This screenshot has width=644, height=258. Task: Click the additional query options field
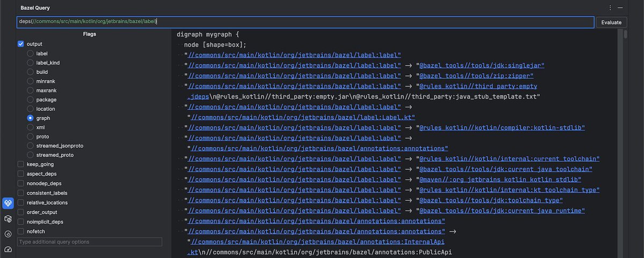[x=90, y=242]
